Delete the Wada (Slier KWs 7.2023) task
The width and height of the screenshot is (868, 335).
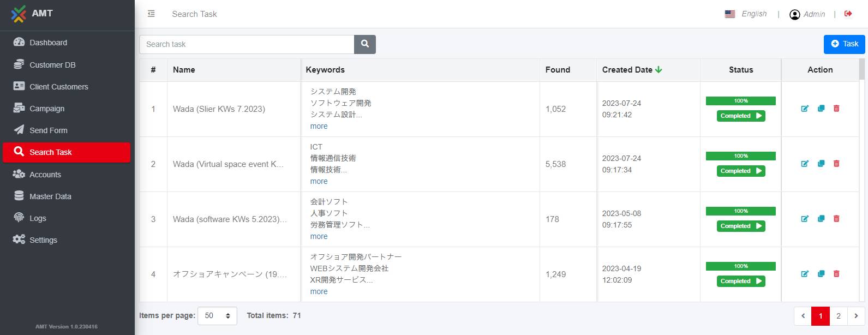click(836, 109)
